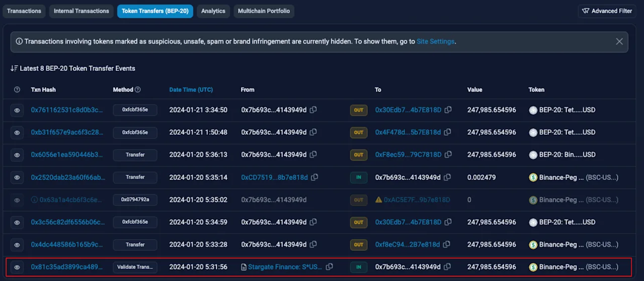The height and width of the screenshot is (281, 644).
Task: Click value 0.002479
Action: tap(481, 177)
